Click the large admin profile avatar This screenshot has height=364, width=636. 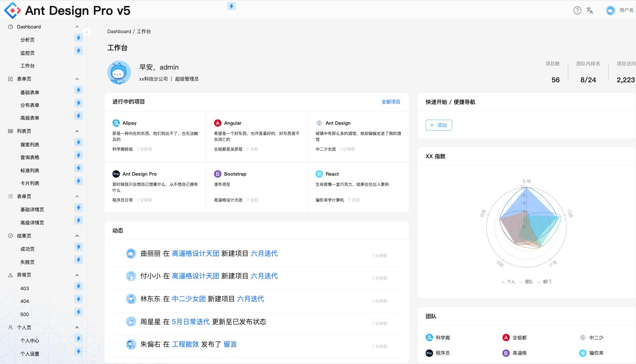119,73
